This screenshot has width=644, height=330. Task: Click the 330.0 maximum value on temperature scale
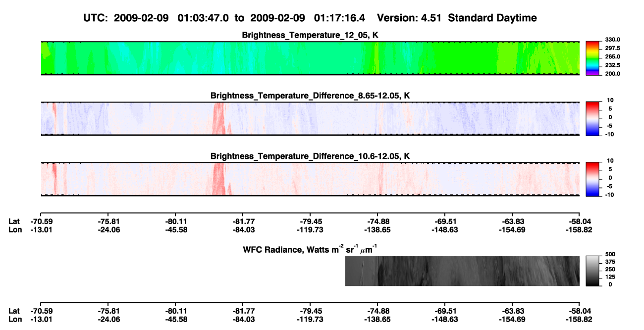[611, 40]
